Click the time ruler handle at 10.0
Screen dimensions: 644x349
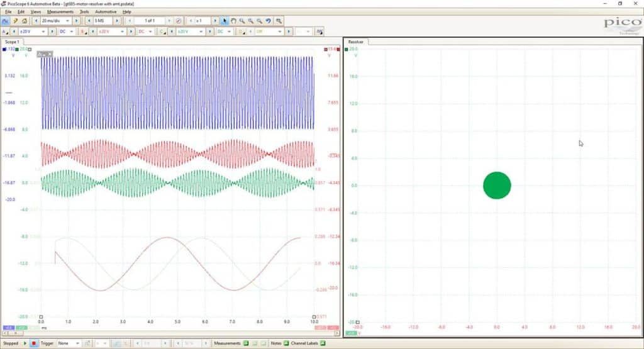(314, 317)
